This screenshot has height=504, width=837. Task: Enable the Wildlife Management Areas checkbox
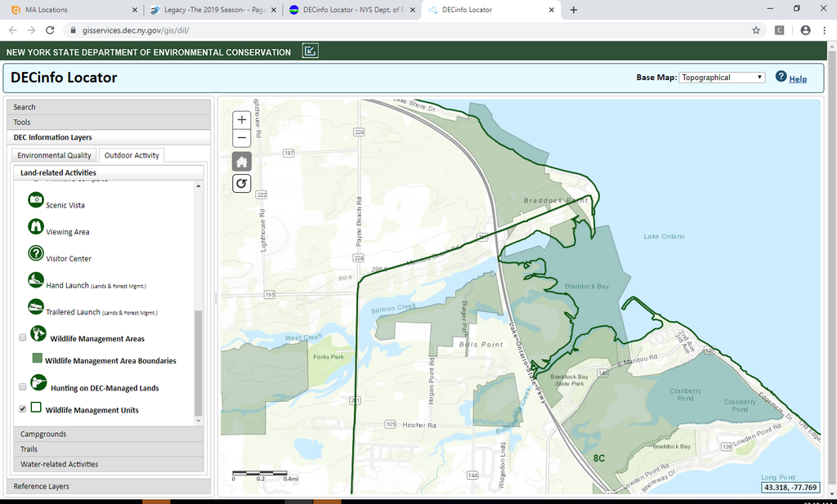point(22,338)
